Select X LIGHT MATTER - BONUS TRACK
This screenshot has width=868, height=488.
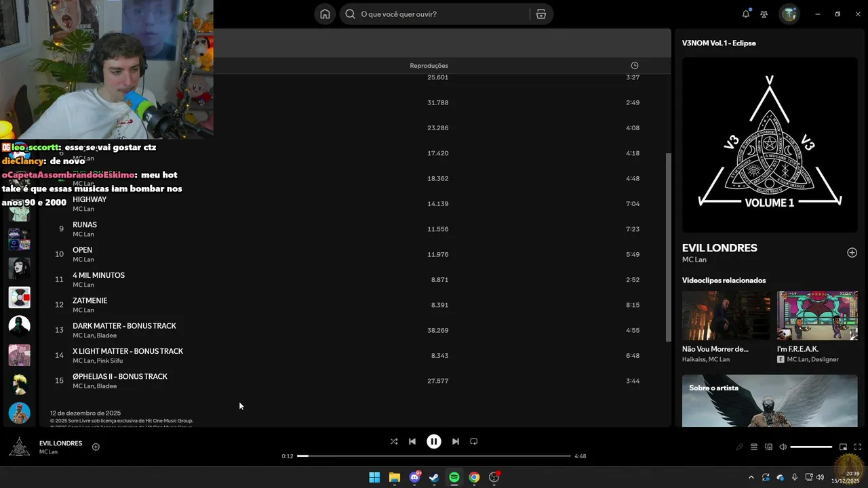(353, 355)
